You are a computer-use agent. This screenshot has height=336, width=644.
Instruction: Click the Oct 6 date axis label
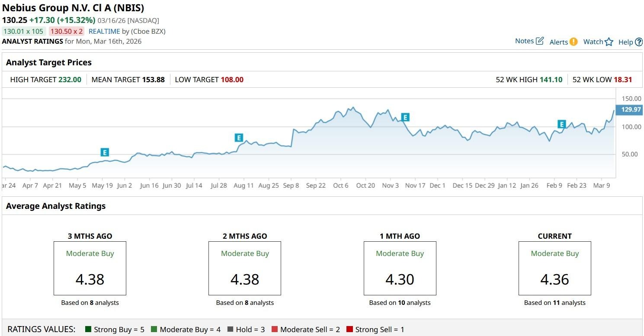click(341, 186)
